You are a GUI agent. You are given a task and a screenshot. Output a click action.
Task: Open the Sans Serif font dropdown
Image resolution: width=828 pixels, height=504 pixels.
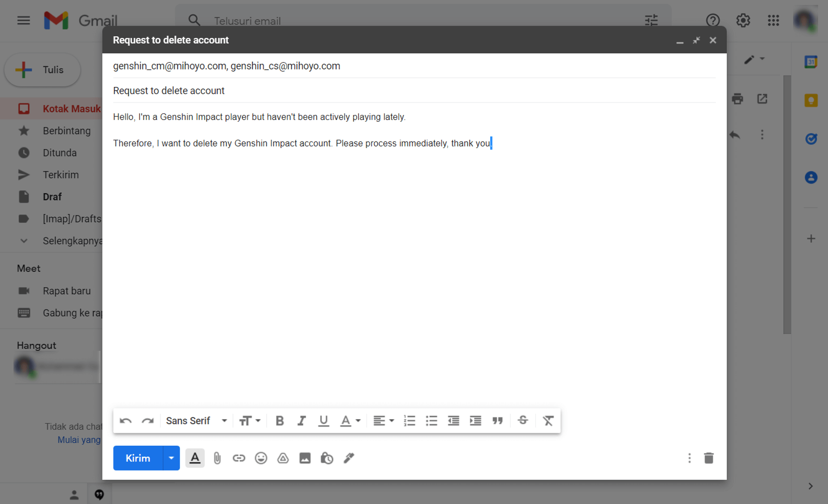197,421
